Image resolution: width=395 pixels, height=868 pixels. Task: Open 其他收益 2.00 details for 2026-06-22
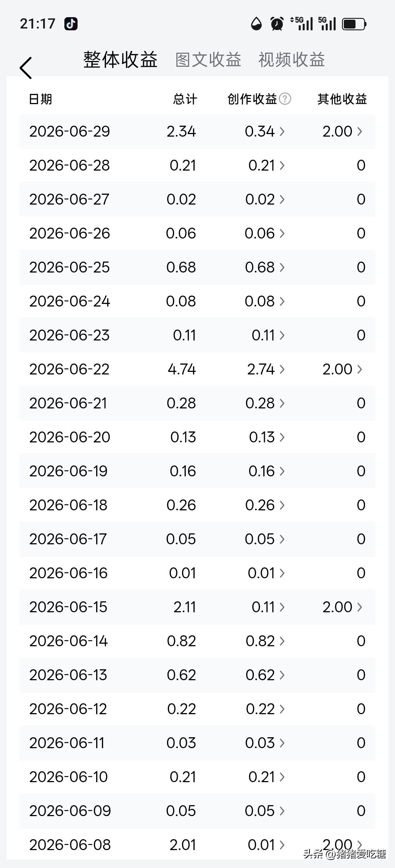(x=342, y=369)
